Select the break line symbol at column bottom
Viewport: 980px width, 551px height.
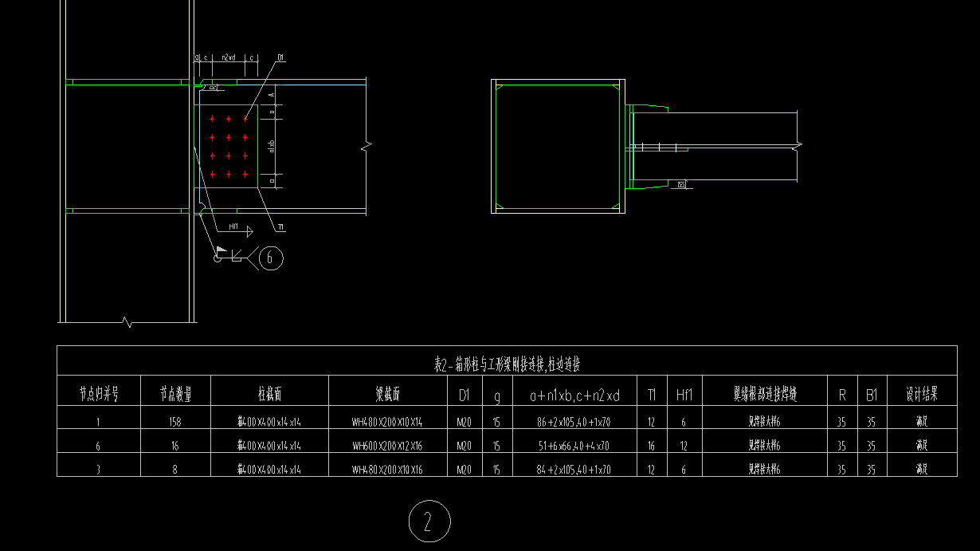(127, 321)
